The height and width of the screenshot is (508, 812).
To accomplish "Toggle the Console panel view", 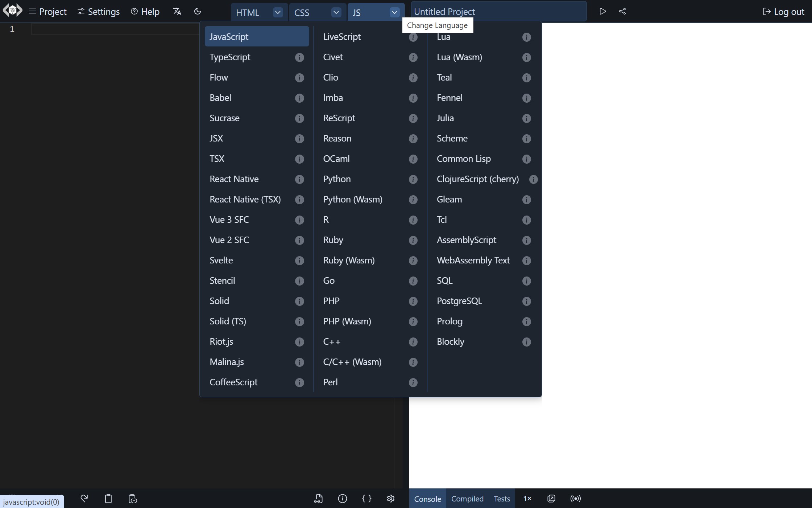I will point(427,499).
